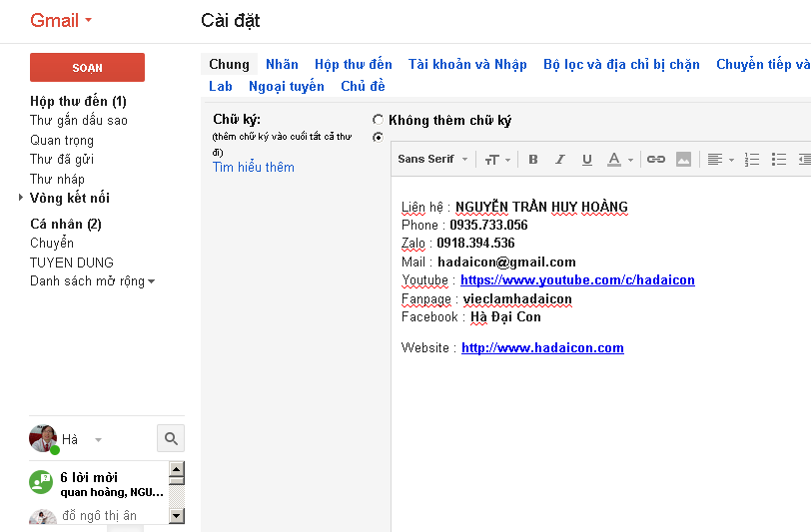The image size is (811, 532).
Task: Open chat with đỗ ngô thị ân
Action: pos(99,515)
